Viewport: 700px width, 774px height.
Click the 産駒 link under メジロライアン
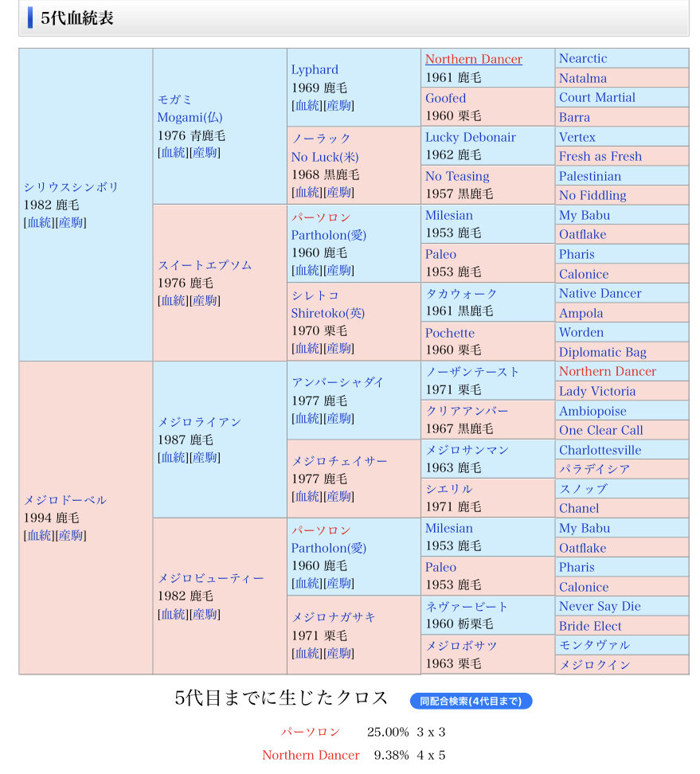tap(205, 457)
